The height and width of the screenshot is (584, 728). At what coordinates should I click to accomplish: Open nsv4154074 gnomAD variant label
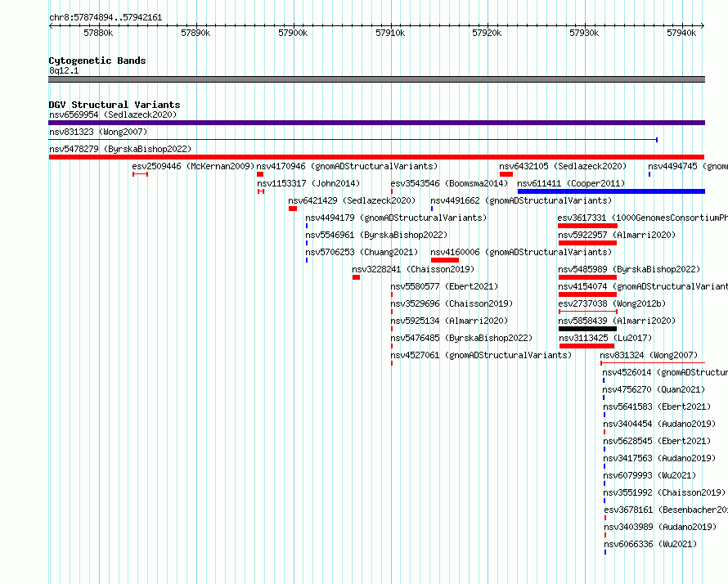pos(643,286)
